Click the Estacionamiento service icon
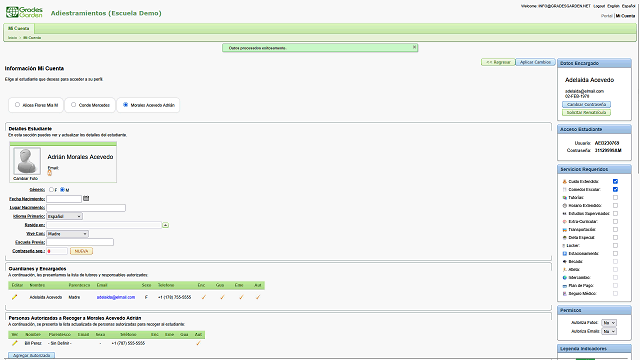This screenshot has height=360, width=640. point(564,253)
